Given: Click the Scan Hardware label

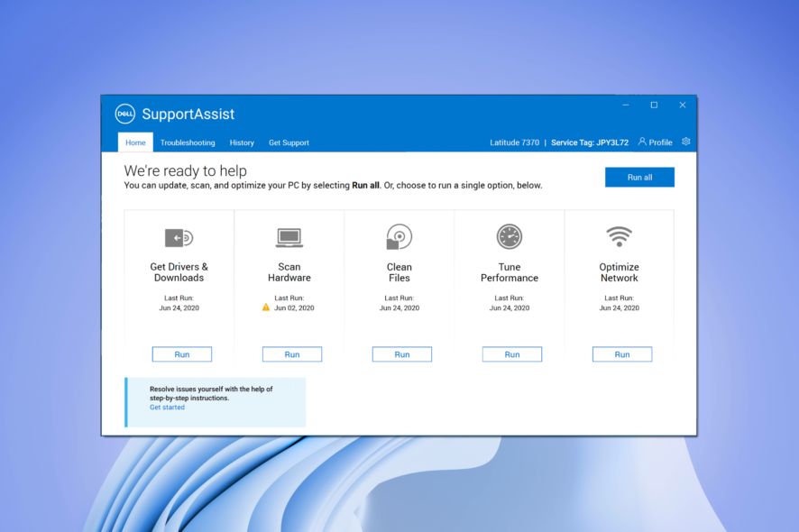Looking at the screenshot, I should click(x=289, y=272).
